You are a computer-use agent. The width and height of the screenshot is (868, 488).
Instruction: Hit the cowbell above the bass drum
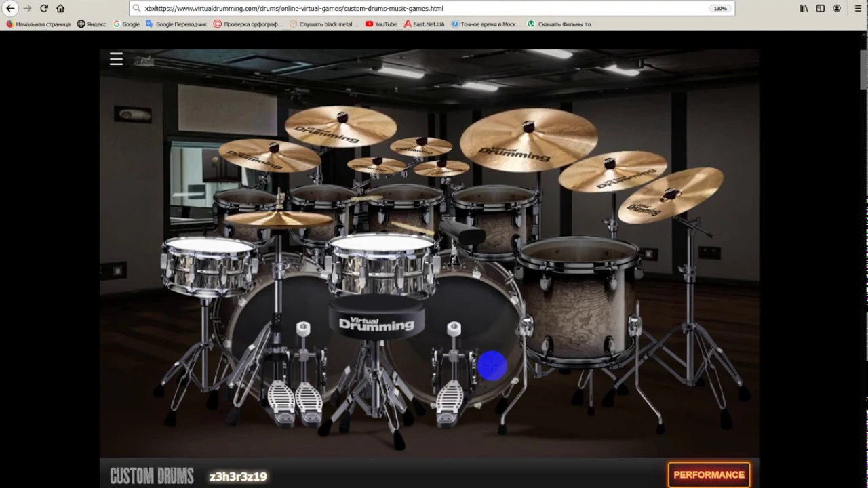tap(462, 232)
